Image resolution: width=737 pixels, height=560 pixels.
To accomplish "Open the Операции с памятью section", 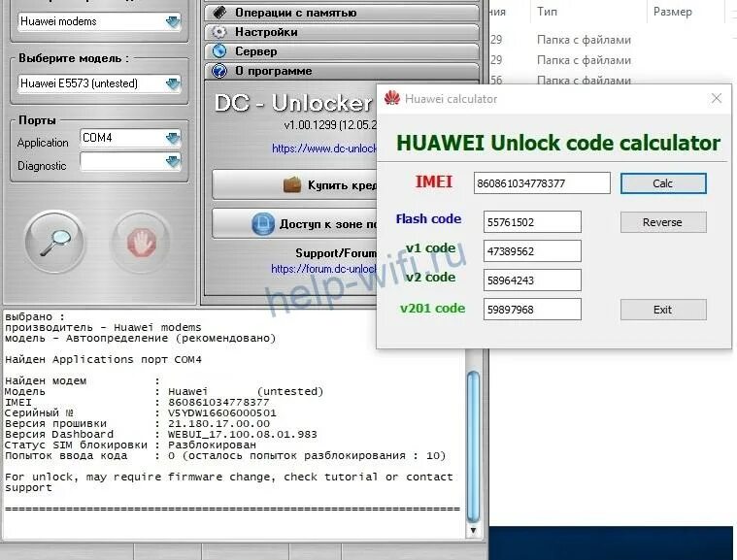I will pyautogui.click(x=342, y=13).
